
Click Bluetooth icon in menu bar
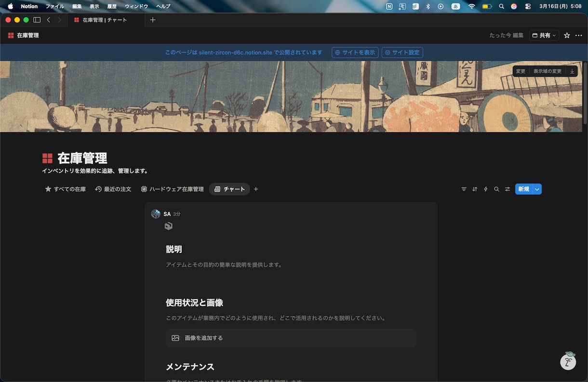[x=428, y=6]
